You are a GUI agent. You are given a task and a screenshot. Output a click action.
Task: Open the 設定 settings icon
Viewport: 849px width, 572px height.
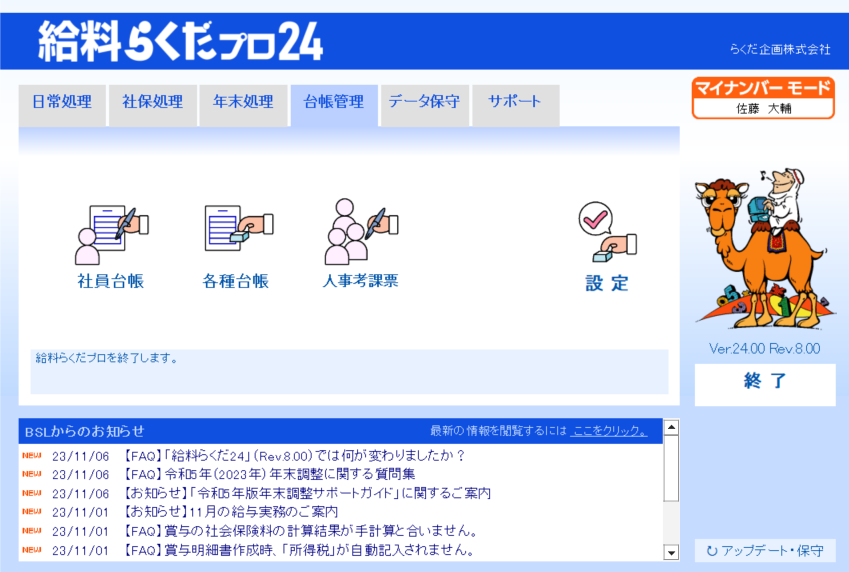click(x=607, y=246)
